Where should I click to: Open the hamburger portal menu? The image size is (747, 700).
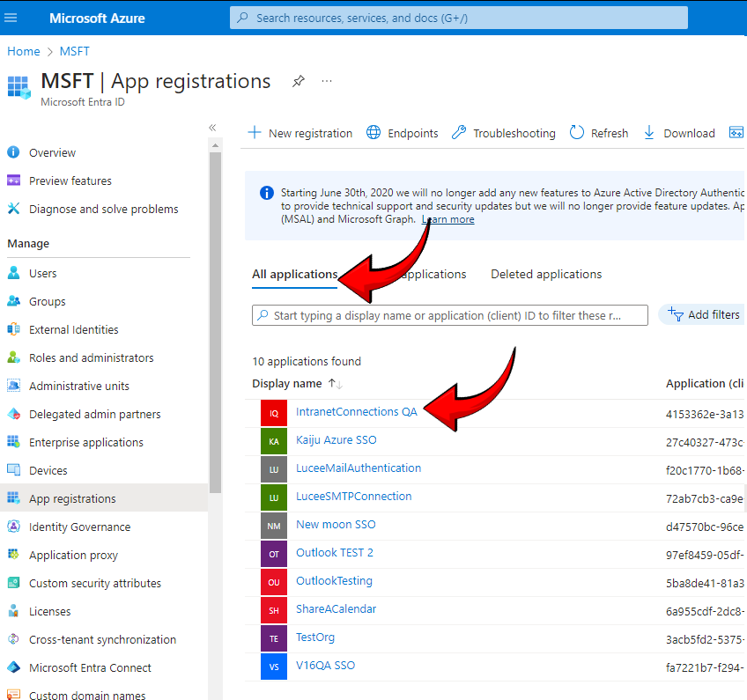(x=11, y=18)
